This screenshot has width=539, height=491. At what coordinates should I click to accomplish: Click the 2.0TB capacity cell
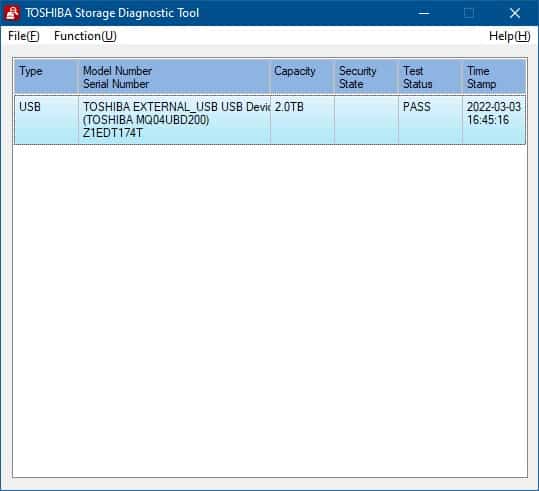click(302, 120)
